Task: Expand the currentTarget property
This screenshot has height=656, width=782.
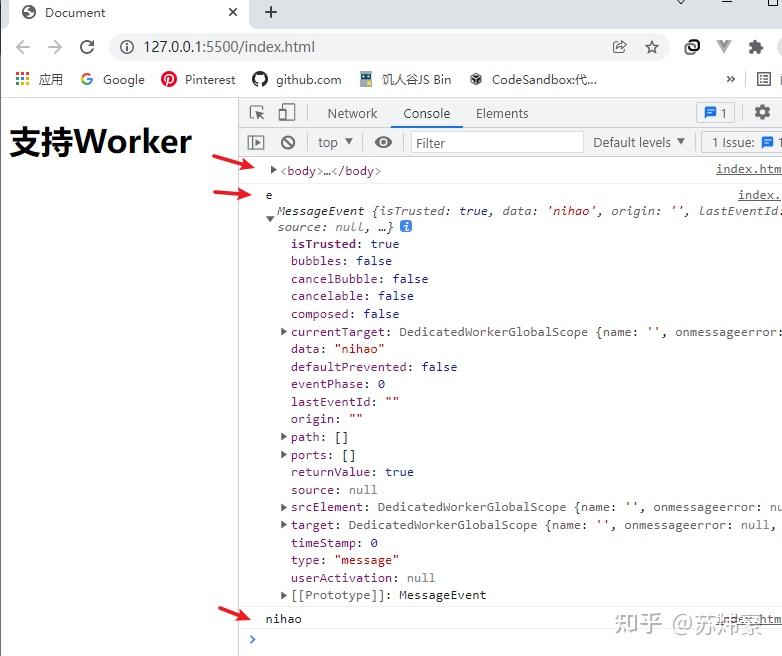Action: point(283,331)
